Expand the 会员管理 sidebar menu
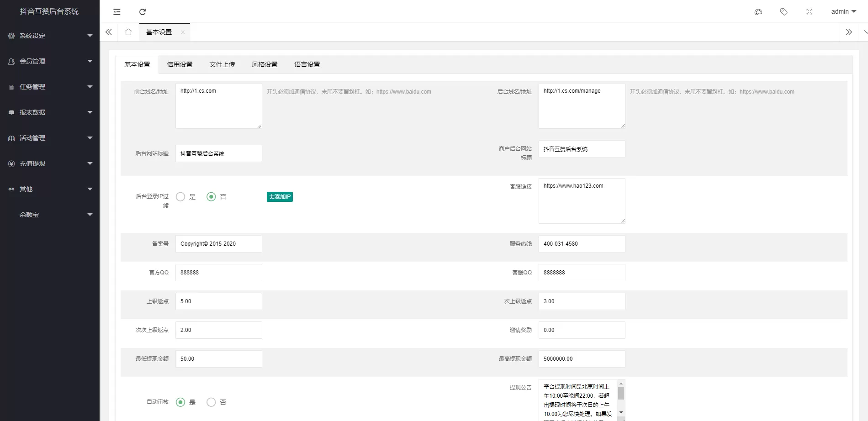The width and height of the screenshot is (868, 421). (49, 61)
